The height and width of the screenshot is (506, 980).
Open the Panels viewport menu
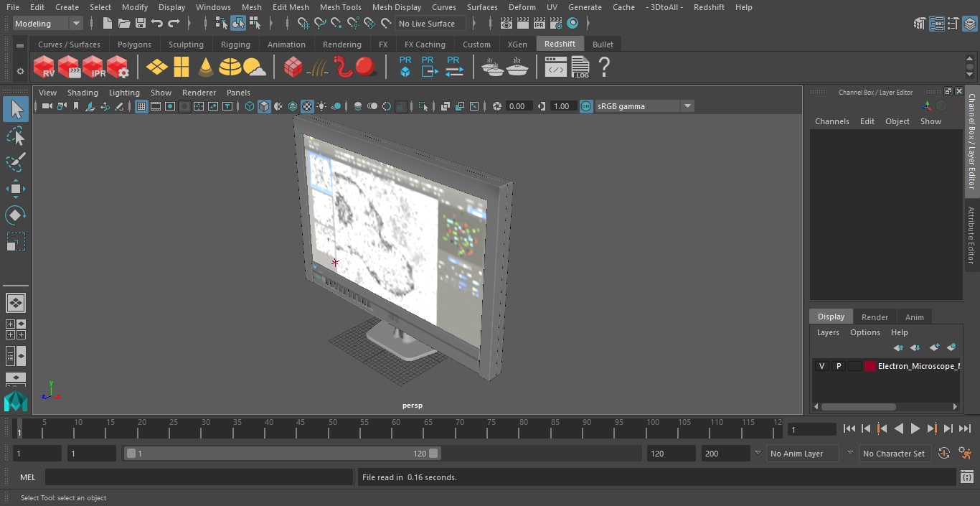tap(238, 93)
